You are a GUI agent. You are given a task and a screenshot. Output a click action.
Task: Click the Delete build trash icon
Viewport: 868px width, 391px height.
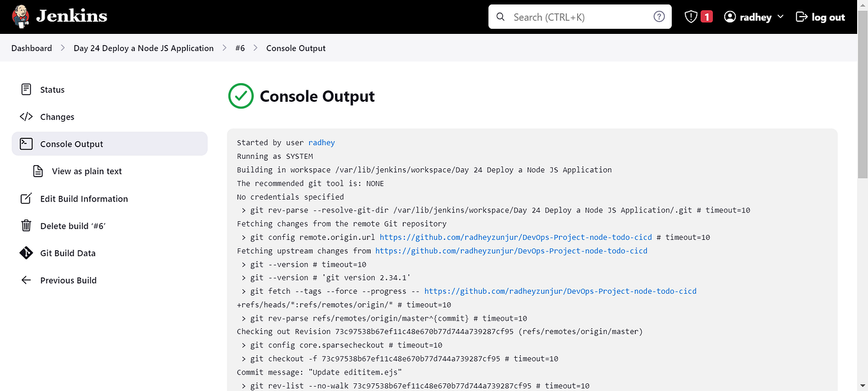click(x=26, y=225)
